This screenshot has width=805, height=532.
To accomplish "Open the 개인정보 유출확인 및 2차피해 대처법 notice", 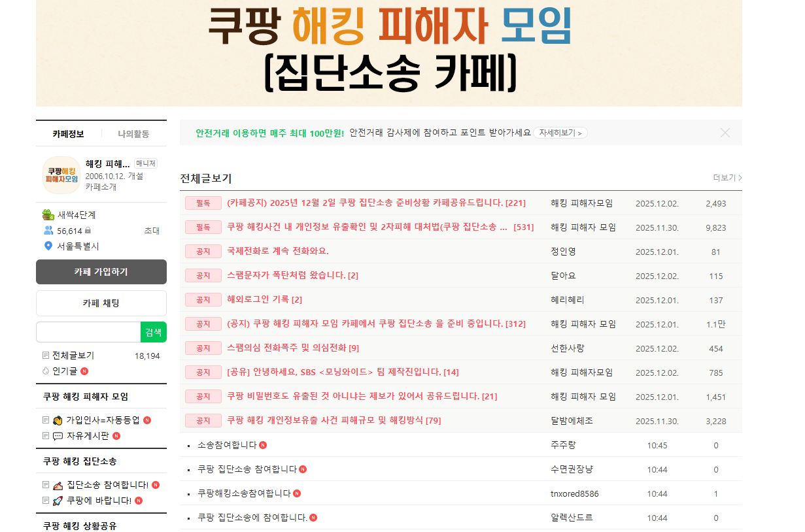I will coord(367,227).
